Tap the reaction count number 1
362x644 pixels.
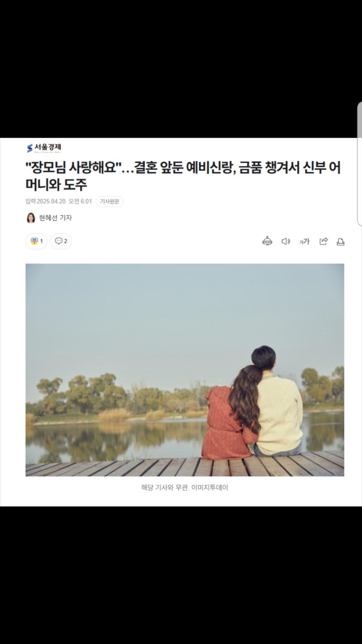(x=42, y=241)
